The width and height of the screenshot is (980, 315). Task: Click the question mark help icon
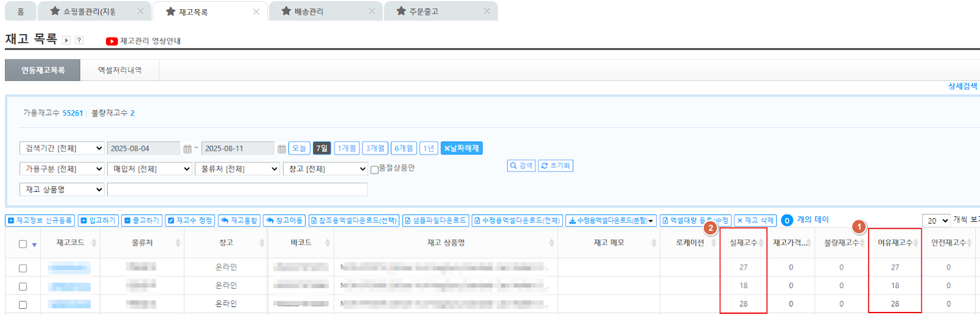click(79, 40)
